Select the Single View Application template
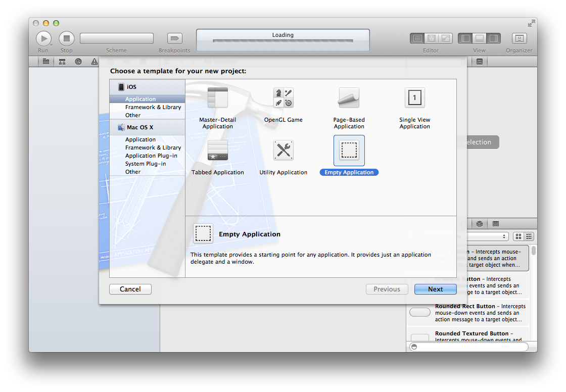Image resolution: width=566 pixels, height=392 pixels. point(414,98)
